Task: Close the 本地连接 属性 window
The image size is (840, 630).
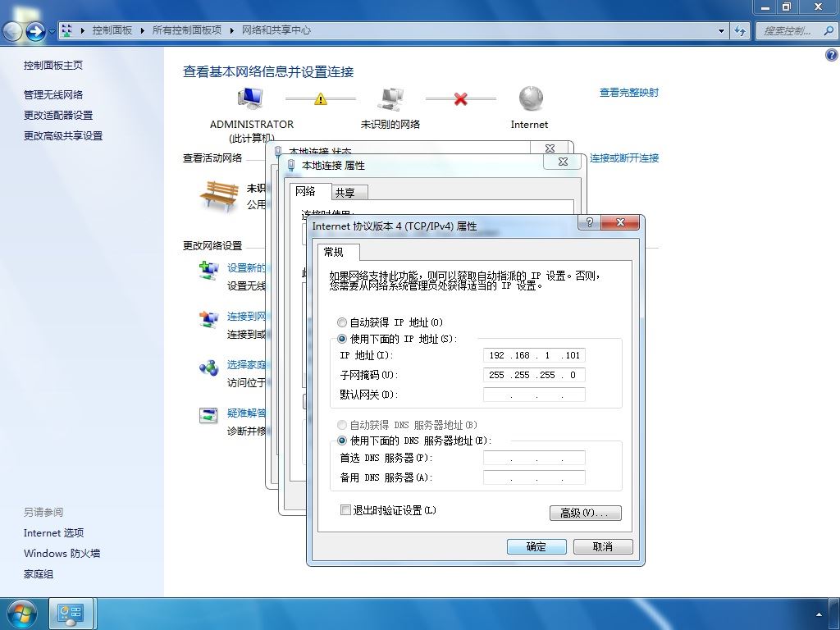Action: [563, 162]
